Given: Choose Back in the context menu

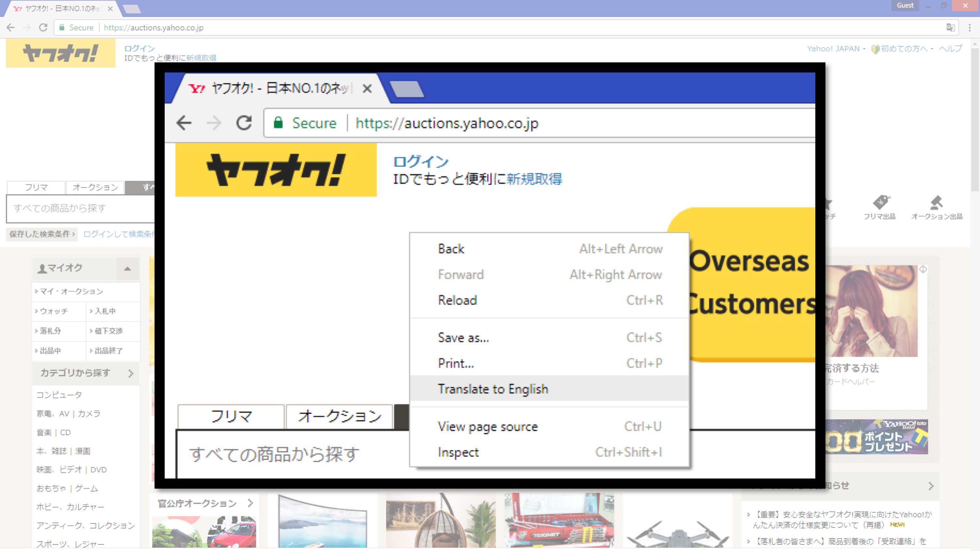Looking at the screenshot, I should click(549, 249).
